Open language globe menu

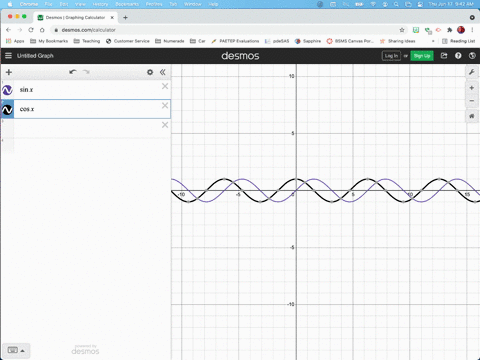[472, 56]
